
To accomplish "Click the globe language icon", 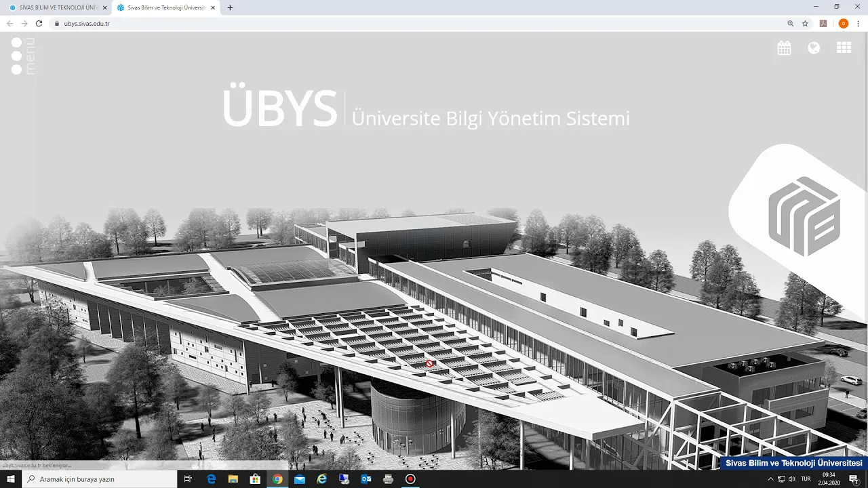I will point(814,47).
